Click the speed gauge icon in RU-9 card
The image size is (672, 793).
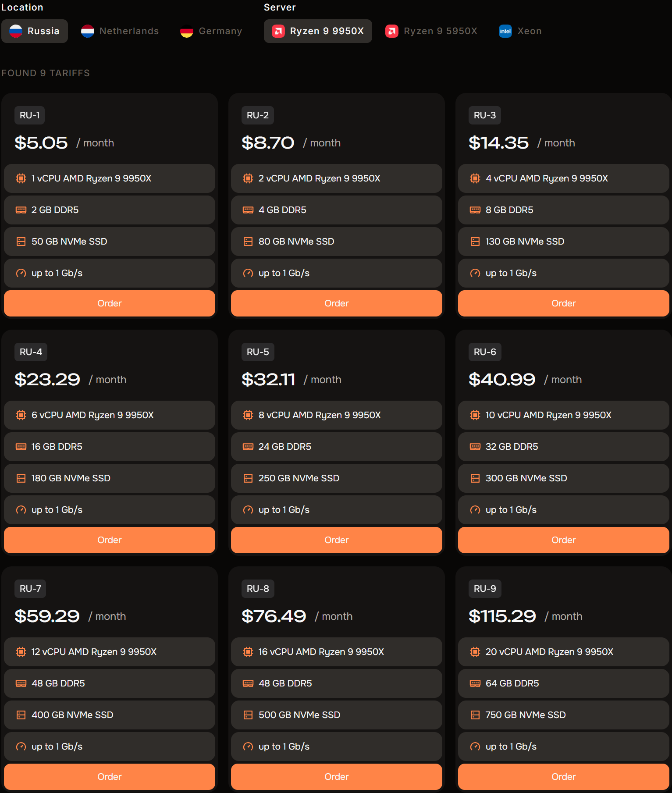pyautogui.click(x=475, y=747)
